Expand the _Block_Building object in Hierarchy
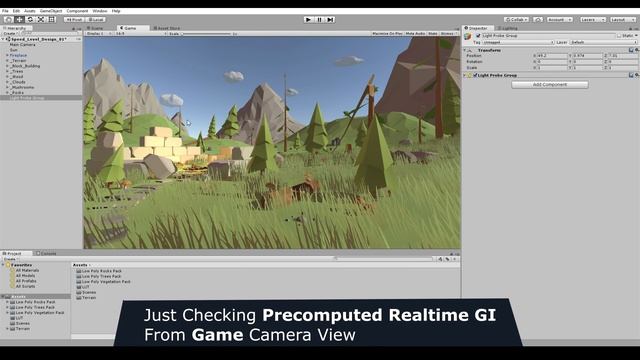 pos(7,66)
